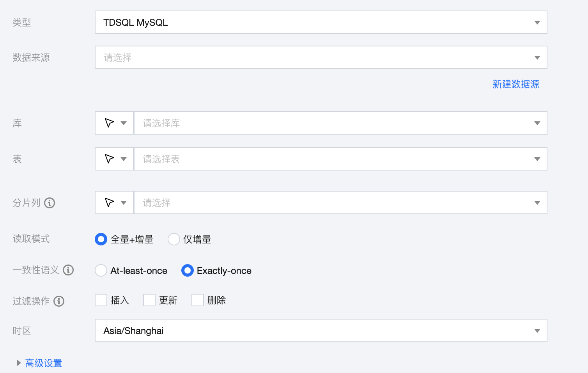Open the 请选择表 table dropdown
Viewport: 588px width, 373px height.
point(340,159)
